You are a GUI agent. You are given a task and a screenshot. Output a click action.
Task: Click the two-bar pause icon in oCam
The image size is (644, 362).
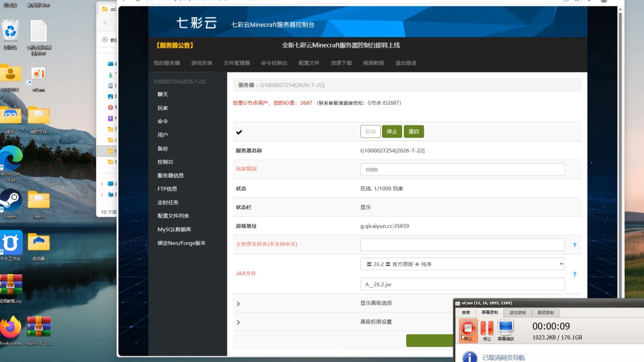point(487,328)
